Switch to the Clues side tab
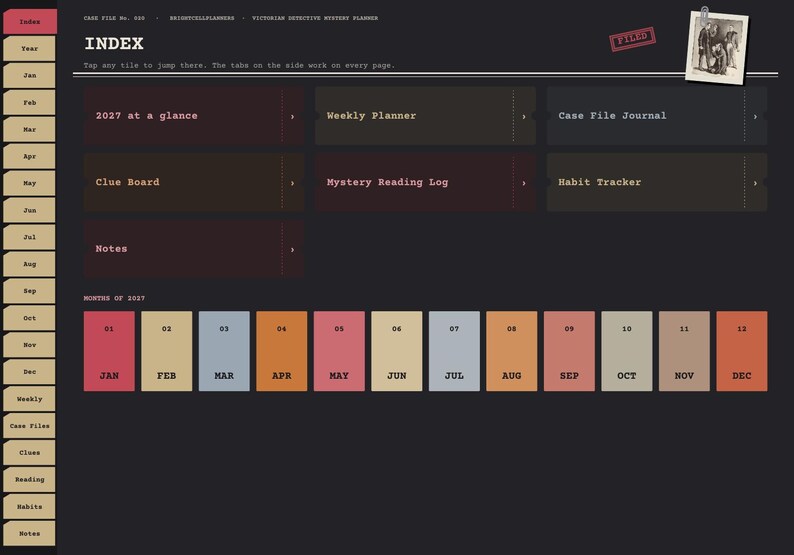This screenshot has width=794, height=555. (29, 453)
